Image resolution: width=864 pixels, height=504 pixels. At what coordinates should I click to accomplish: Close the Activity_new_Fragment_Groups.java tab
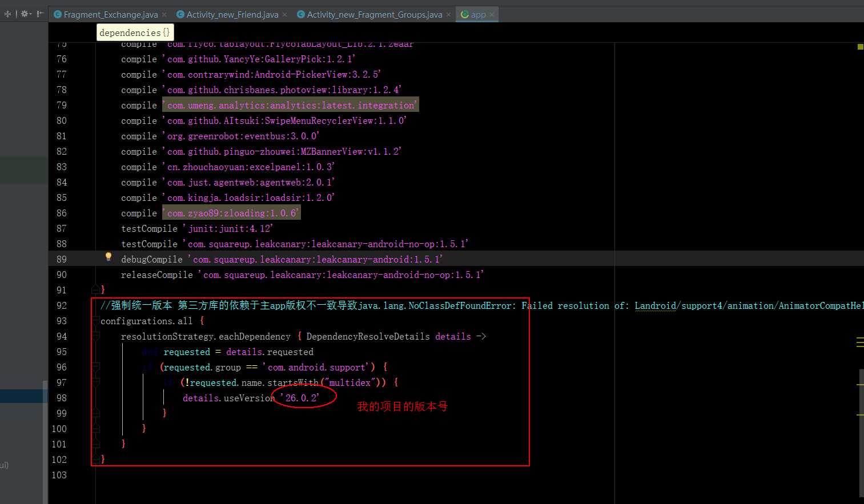[x=449, y=15]
